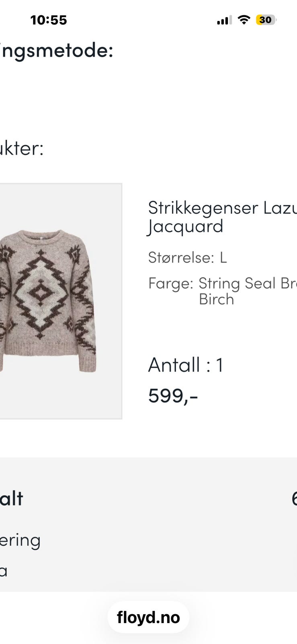The width and height of the screenshot is (297, 644).
Task: Tap the 'ukter:' products heading
Action: [x=22, y=148]
